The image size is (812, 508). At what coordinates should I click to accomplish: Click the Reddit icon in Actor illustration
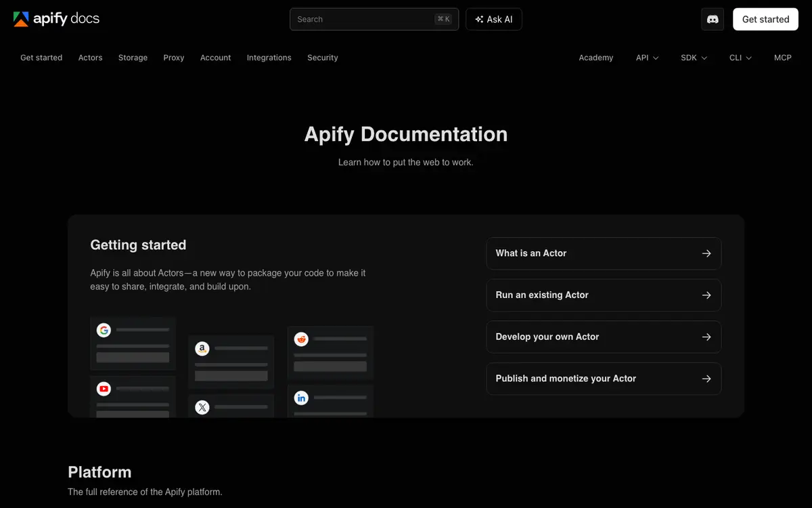tap(301, 339)
